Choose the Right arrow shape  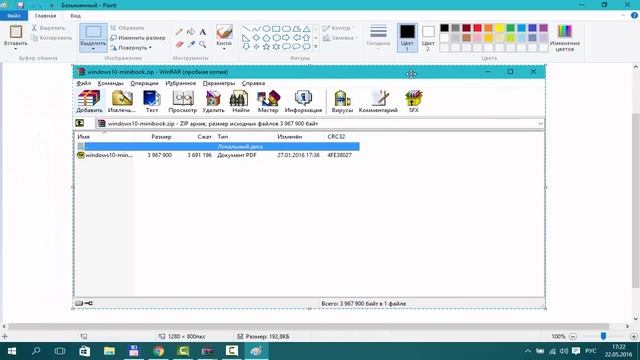(x=286, y=38)
